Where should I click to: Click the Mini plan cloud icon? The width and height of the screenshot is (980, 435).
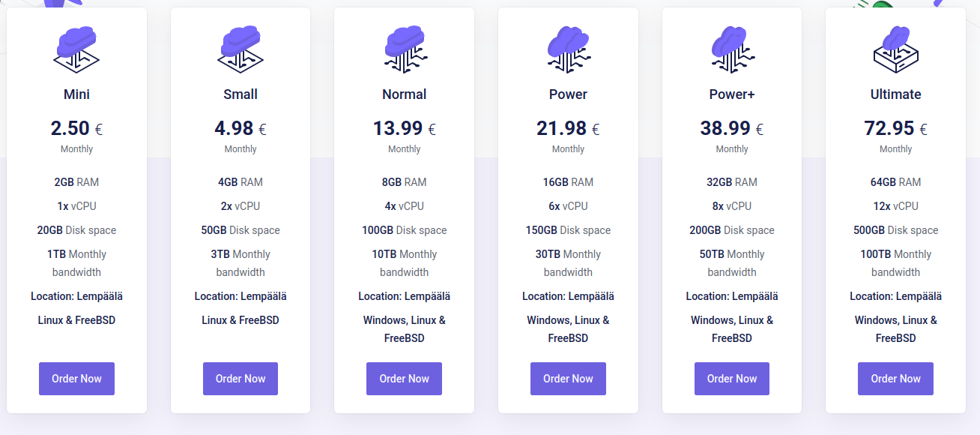76,49
